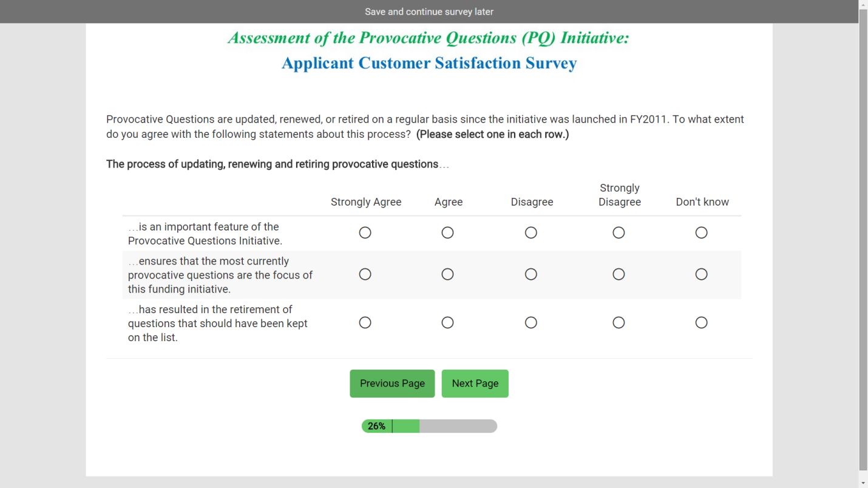
Task: Click Save and continue survey later
Action: (429, 12)
